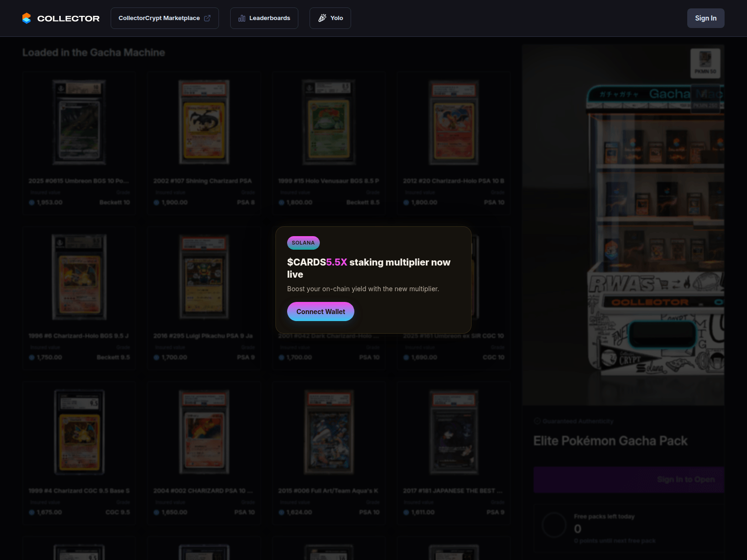Click the Guaranteed Authenticity check icon
Viewport: 747px width, 560px height.
tap(536, 420)
